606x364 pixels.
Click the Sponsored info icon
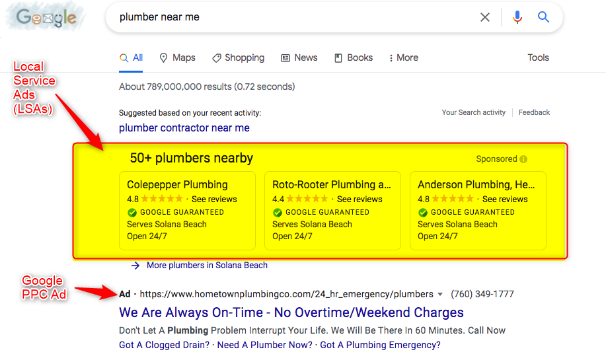click(x=523, y=159)
